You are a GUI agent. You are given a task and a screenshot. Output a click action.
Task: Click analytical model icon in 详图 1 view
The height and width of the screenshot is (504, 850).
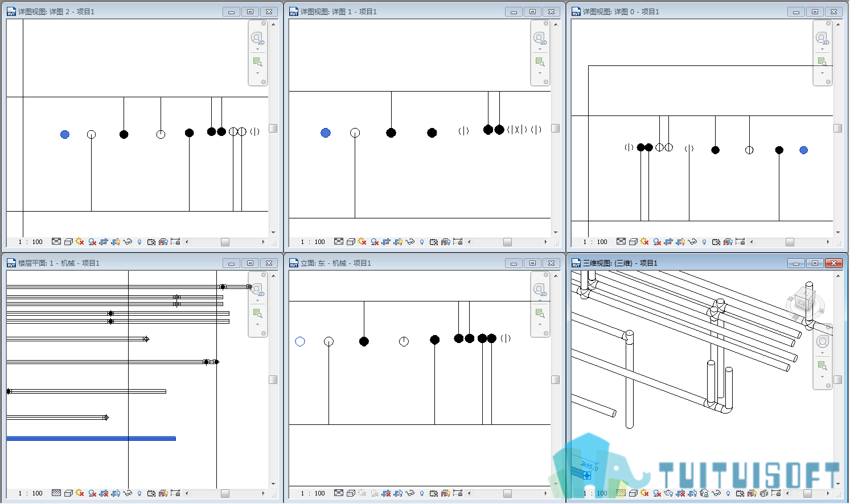click(x=446, y=242)
